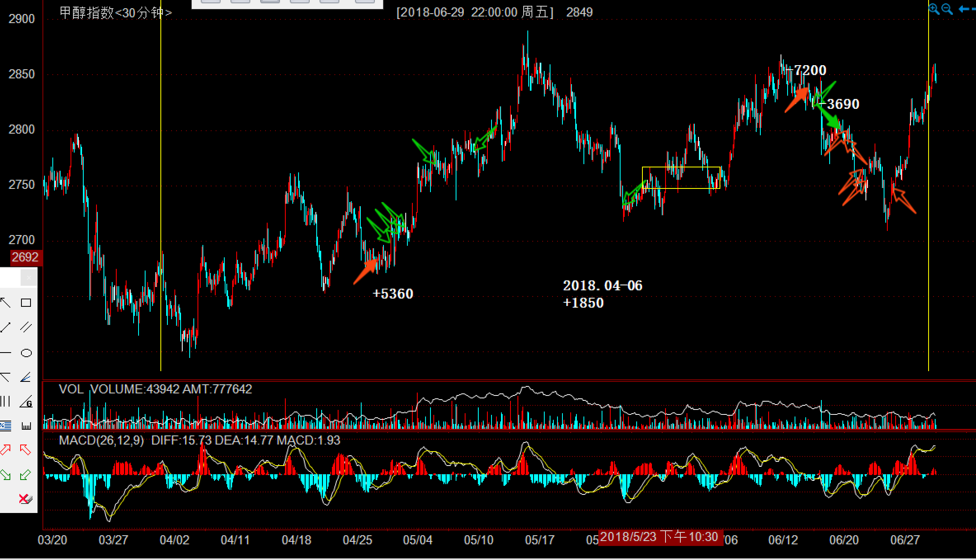
Task: Click the 05/17 date on time axis
Action: point(540,540)
